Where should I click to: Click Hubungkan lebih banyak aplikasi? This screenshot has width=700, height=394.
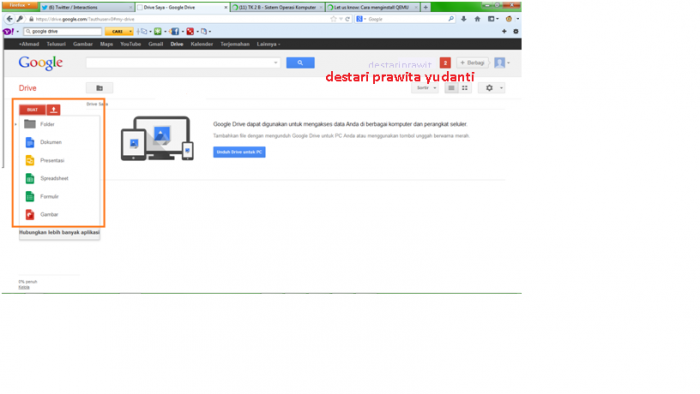[59, 233]
